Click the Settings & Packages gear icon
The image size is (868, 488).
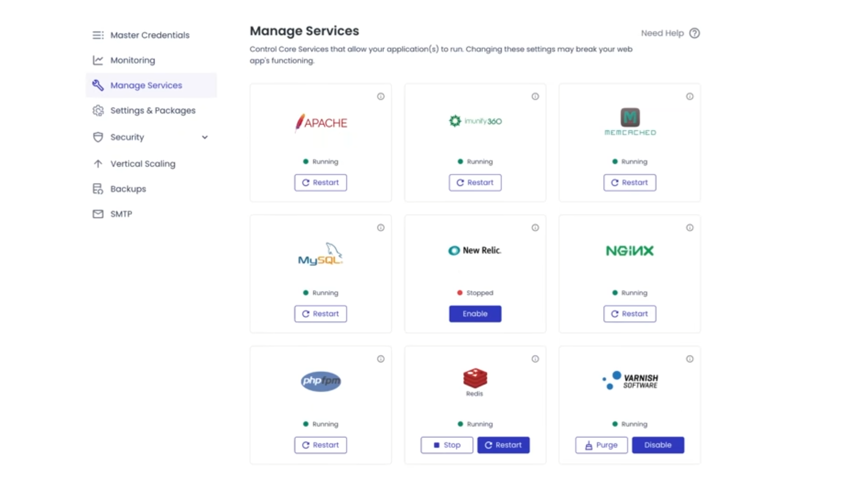98,110
